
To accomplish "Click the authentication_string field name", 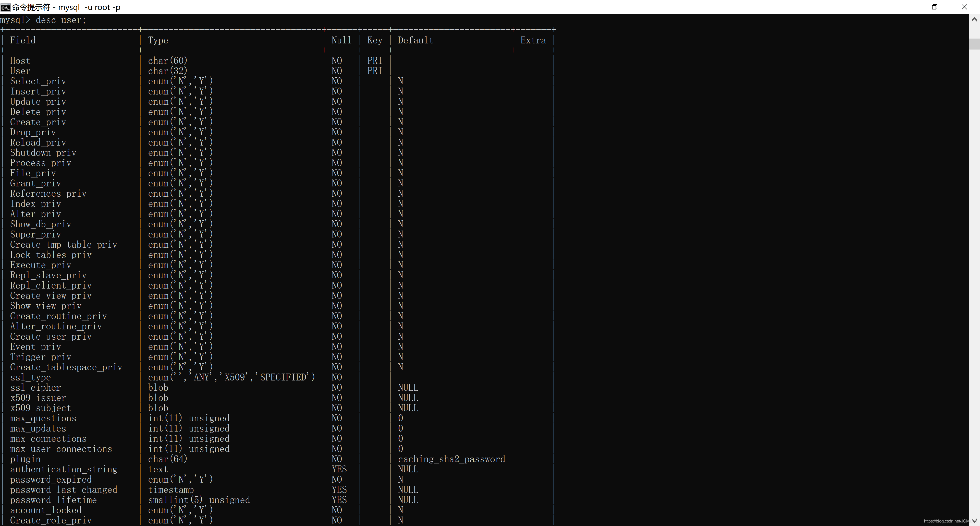I will click(64, 469).
